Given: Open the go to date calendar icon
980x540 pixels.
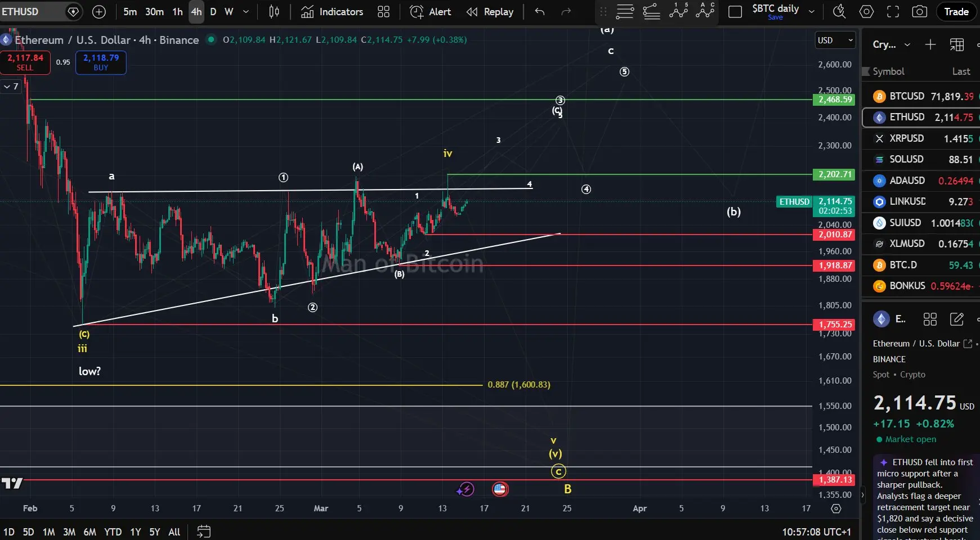Looking at the screenshot, I should coord(204,532).
